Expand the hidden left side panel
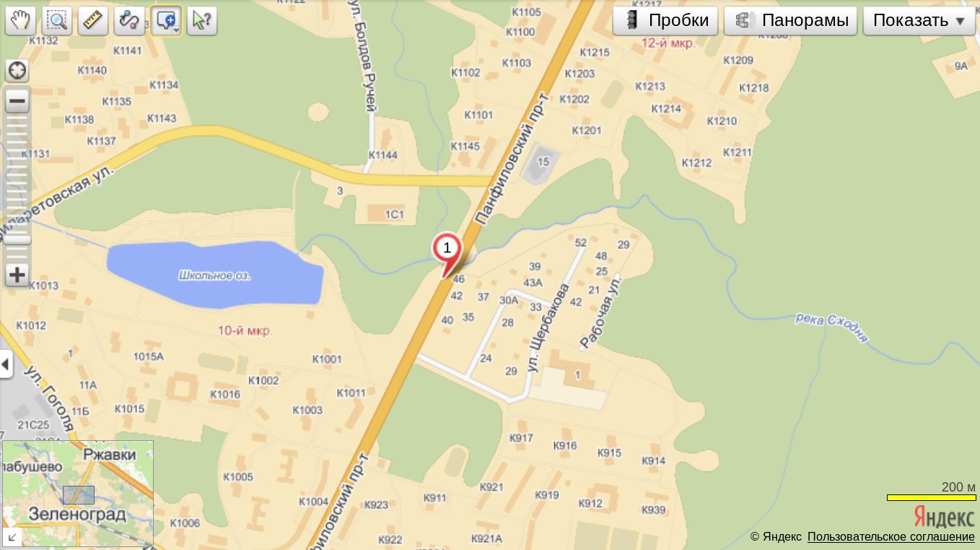 (x=6, y=365)
